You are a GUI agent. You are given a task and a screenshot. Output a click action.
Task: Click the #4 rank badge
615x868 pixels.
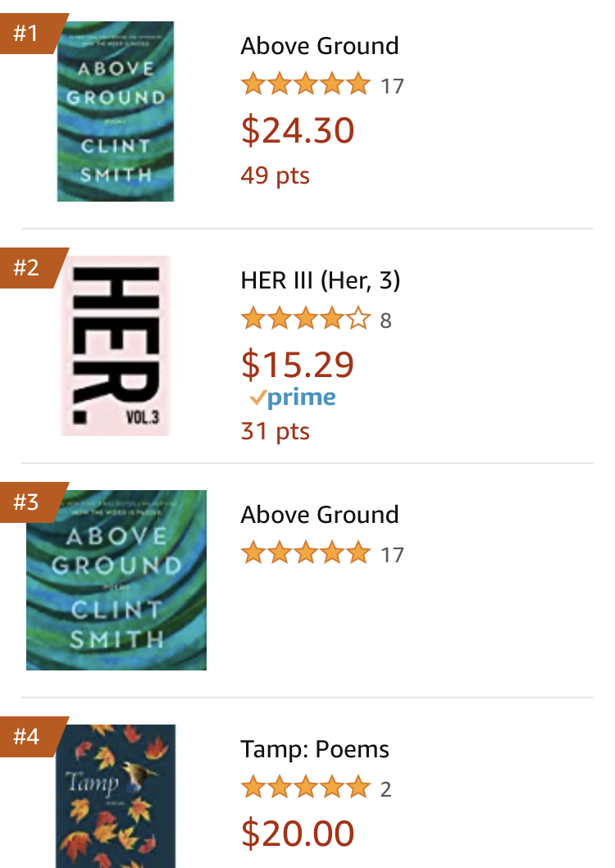pyautogui.click(x=28, y=736)
